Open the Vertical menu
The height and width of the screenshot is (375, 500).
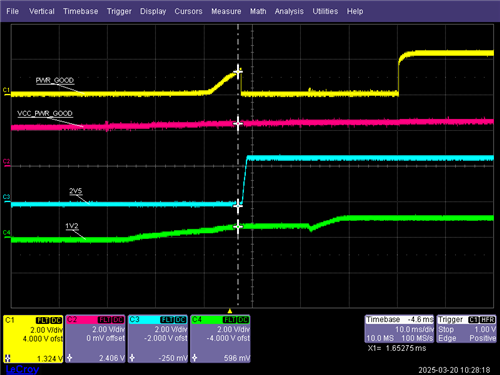click(42, 11)
